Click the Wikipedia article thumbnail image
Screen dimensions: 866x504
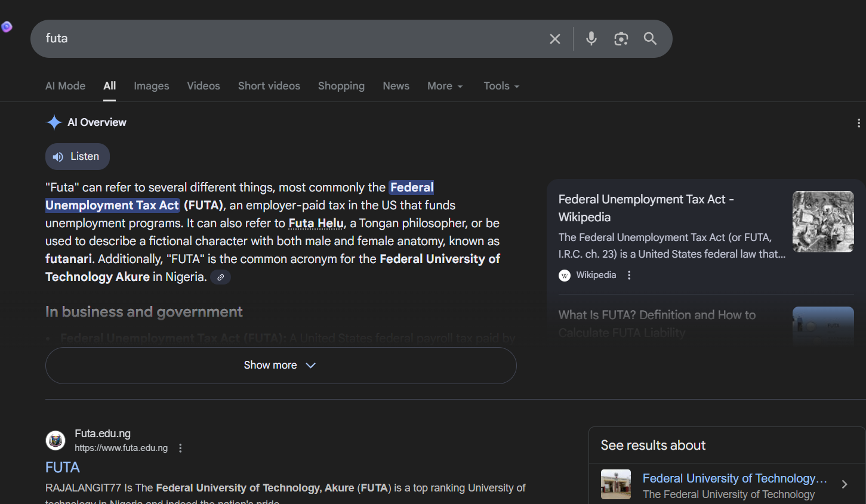click(822, 221)
